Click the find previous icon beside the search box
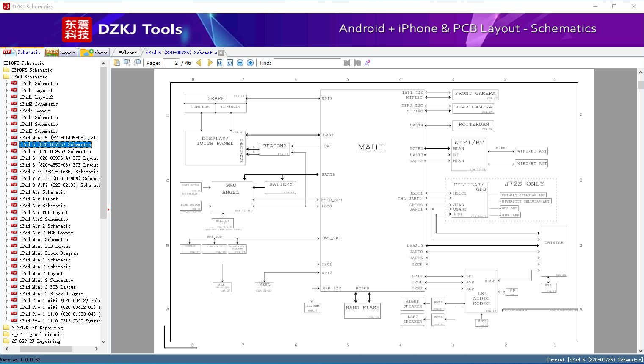Image resolution: width=644 pixels, height=364 pixels. point(347,62)
